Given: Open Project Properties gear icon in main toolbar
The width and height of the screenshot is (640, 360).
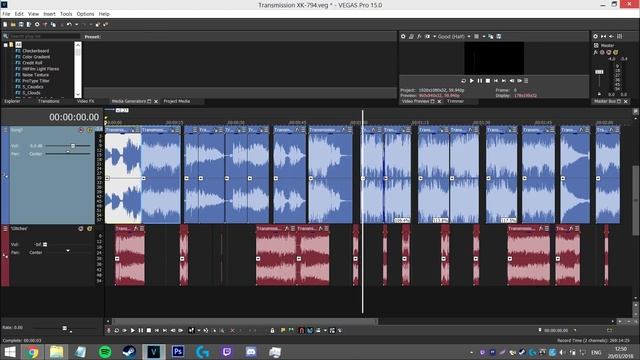Looking at the screenshot, I should coord(37,24).
